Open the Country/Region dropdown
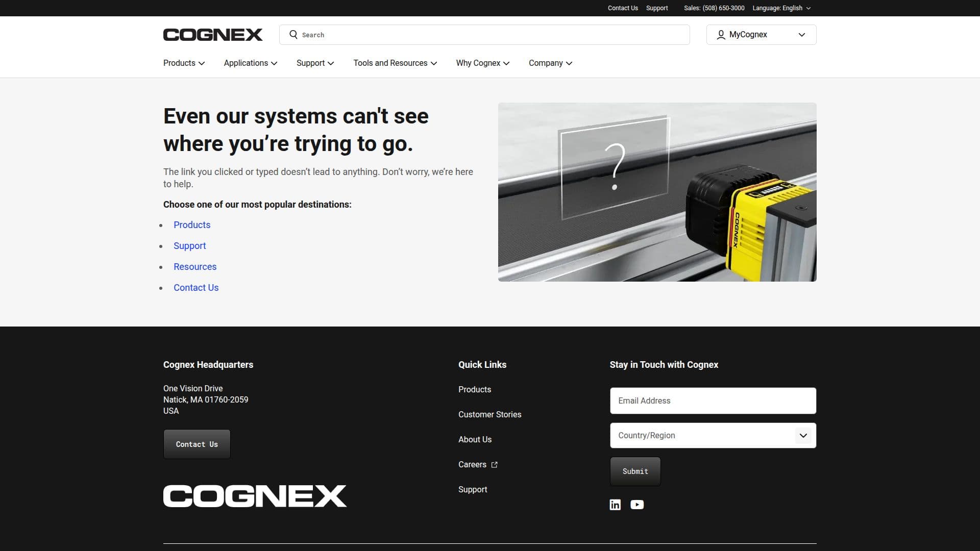The image size is (980, 551). (x=713, y=436)
